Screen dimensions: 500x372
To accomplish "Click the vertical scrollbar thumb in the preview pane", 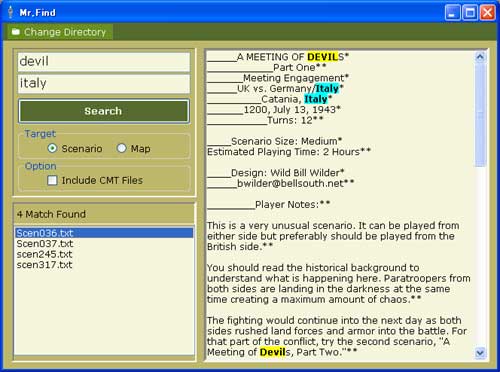I will tap(480, 114).
